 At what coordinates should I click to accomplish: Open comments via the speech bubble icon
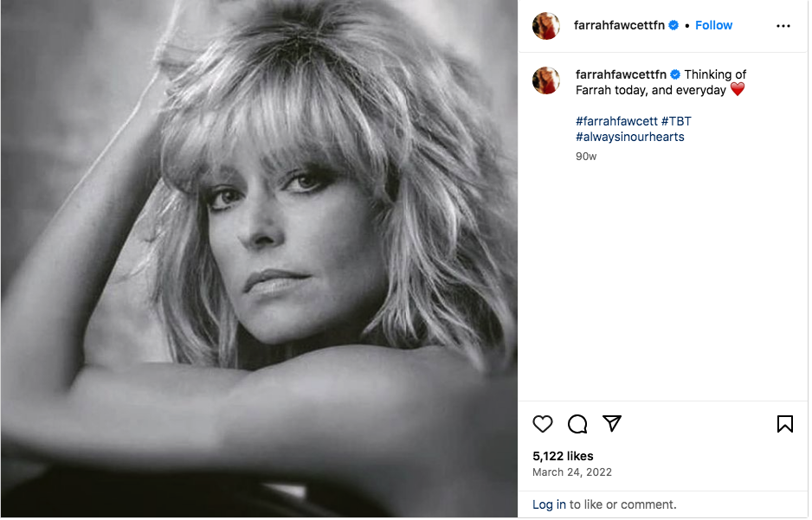(577, 424)
